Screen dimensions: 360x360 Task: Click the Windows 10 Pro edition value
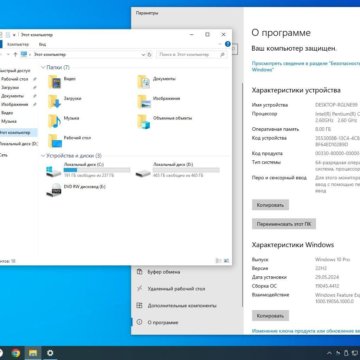(332, 259)
